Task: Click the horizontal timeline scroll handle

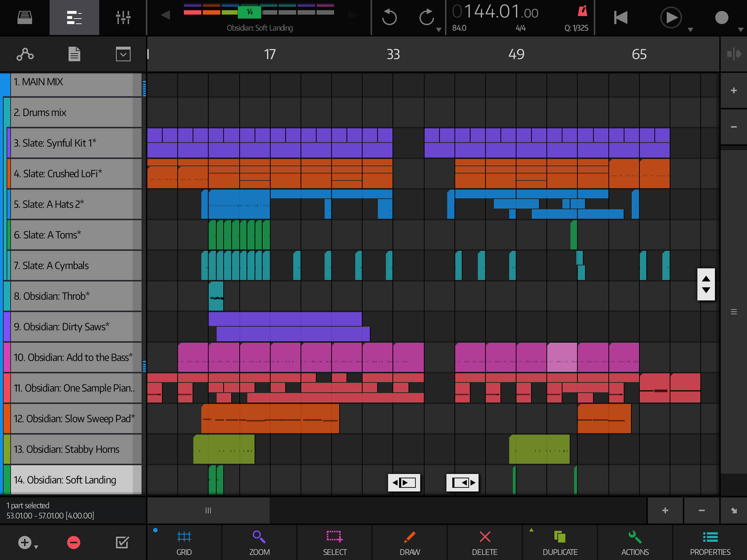Action: [x=208, y=510]
